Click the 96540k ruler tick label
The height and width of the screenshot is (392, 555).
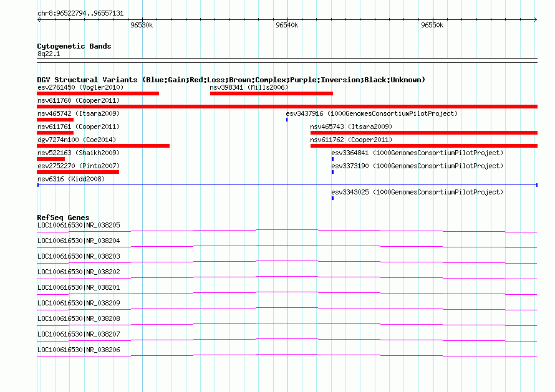[287, 25]
